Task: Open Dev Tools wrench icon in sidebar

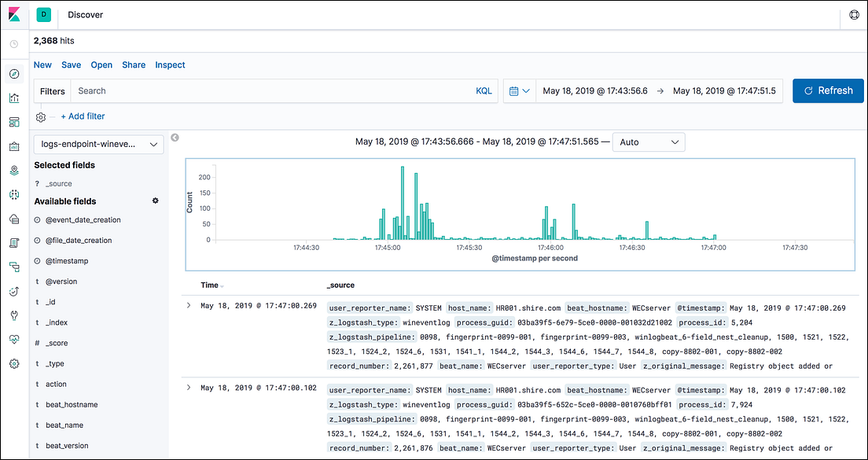Action: (13, 315)
